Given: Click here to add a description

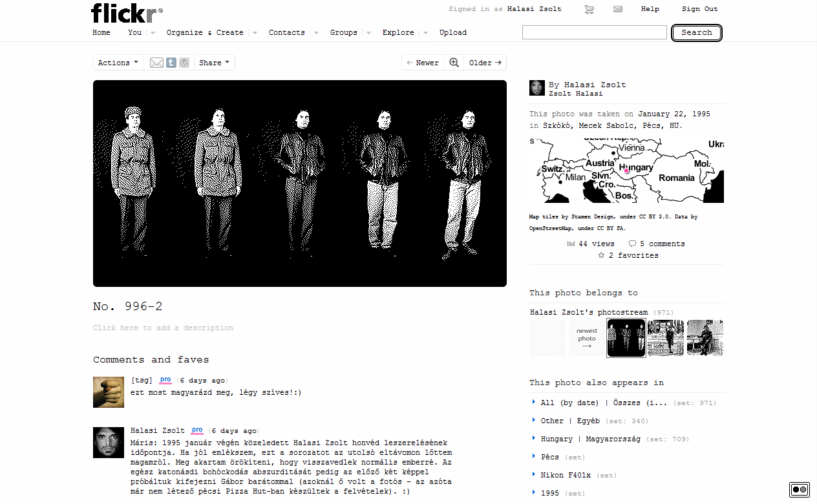Looking at the screenshot, I should coord(163,328).
